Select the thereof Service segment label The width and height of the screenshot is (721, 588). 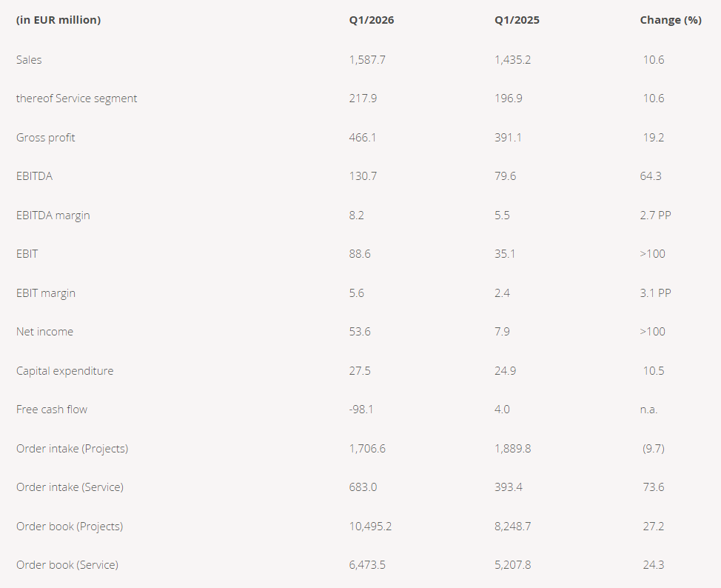tap(76, 98)
